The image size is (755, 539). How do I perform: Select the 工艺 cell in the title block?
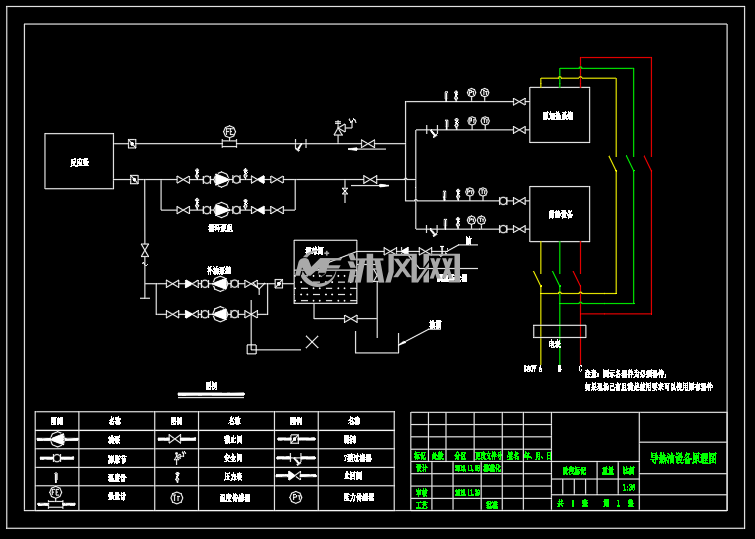pyautogui.click(x=422, y=504)
